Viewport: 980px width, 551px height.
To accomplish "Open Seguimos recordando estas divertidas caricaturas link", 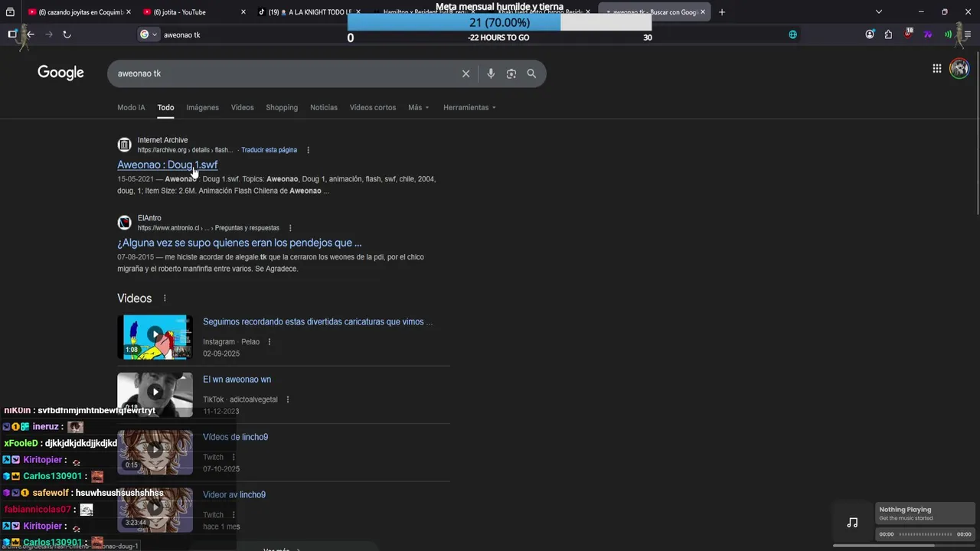I will 318,322.
